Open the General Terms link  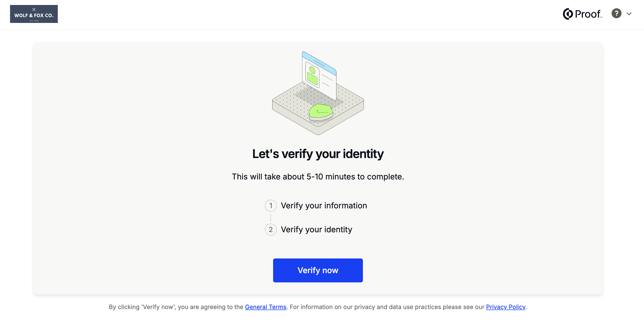coord(265,307)
